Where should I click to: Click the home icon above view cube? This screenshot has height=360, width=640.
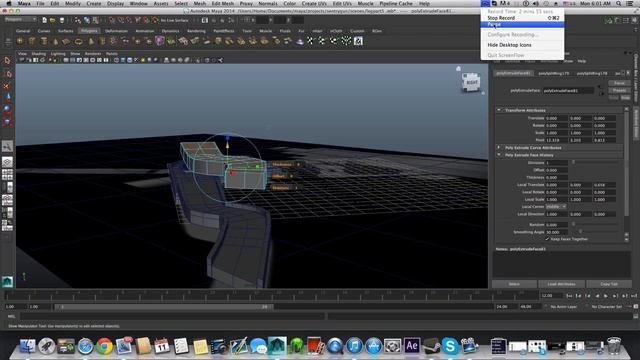458,69
